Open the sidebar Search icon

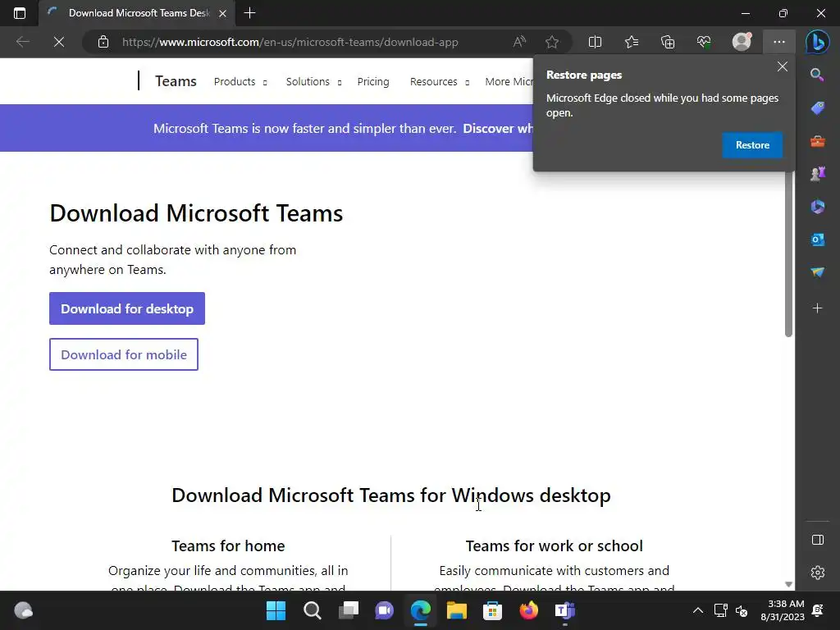(x=818, y=75)
